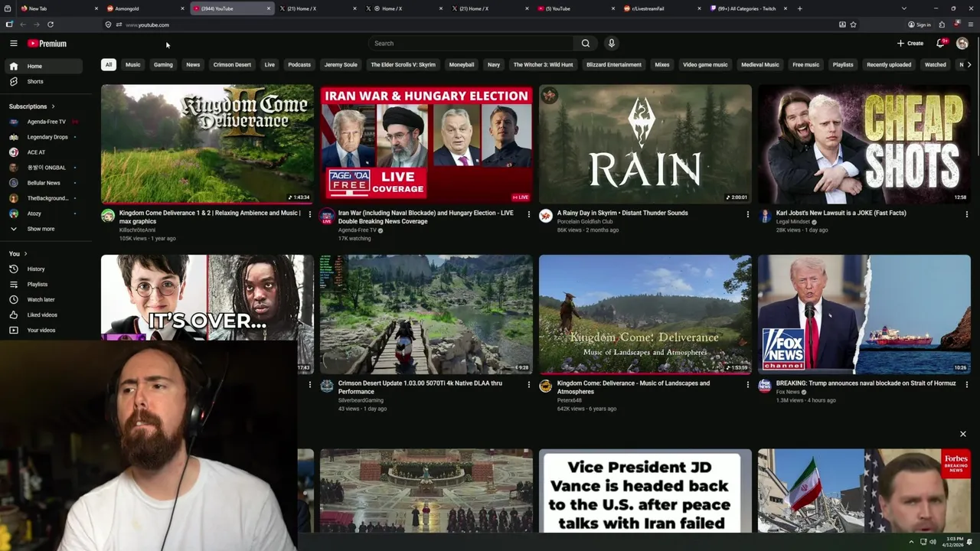Select The Witcher 3: Wild Hunt chip

pos(543,65)
